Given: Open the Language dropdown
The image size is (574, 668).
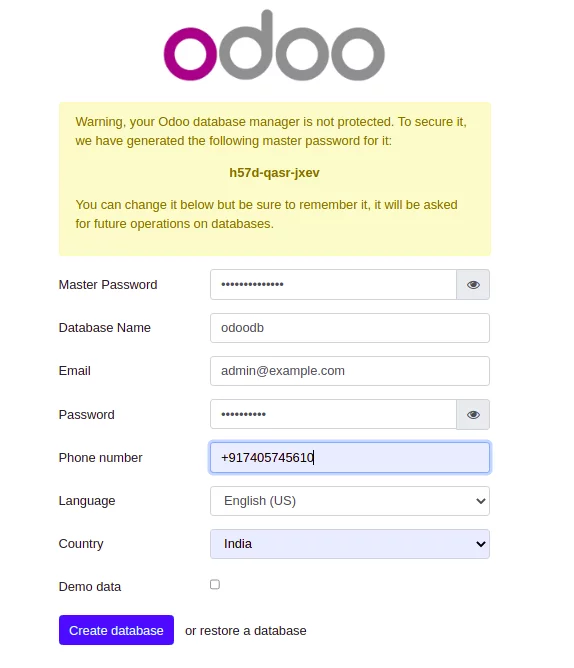Looking at the screenshot, I should click(350, 501).
